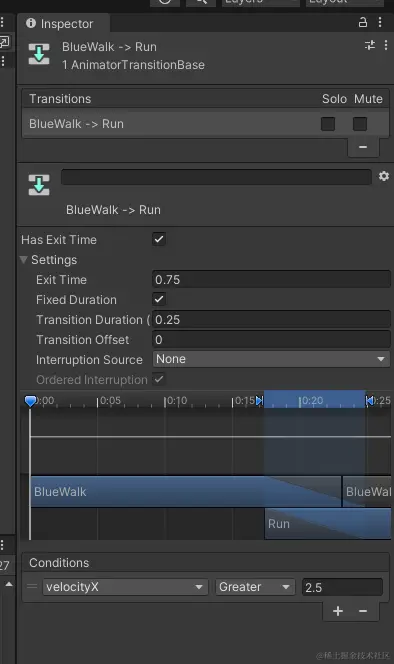Open the Greater comparison dropdown
394x664 pixels.
click(255, 587)
